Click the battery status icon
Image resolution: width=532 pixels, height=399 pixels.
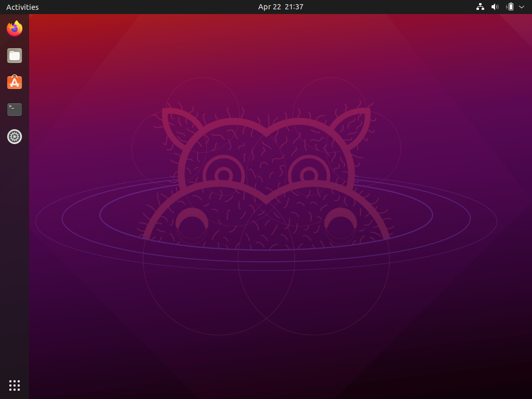pyautogui.click(x=510, y=7)
